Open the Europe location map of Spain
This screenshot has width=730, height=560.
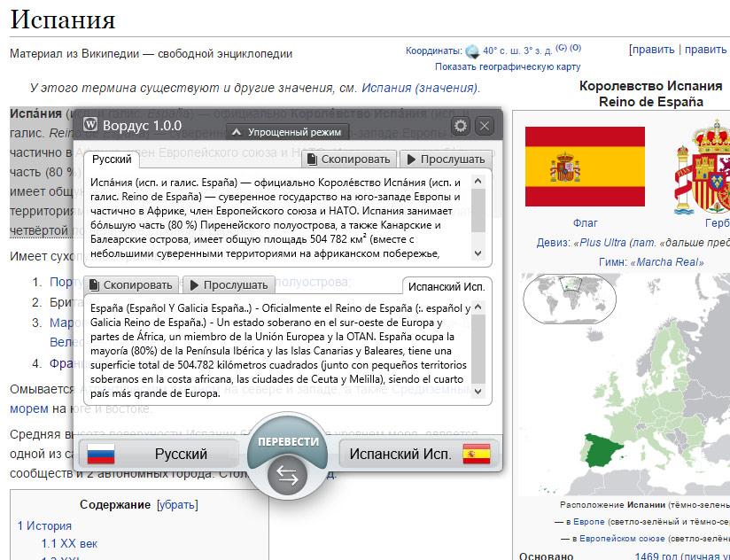[624, 385]
